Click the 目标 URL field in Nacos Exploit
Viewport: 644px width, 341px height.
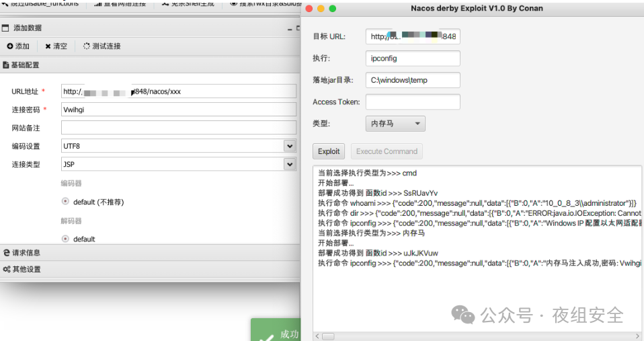coord(413,36)
